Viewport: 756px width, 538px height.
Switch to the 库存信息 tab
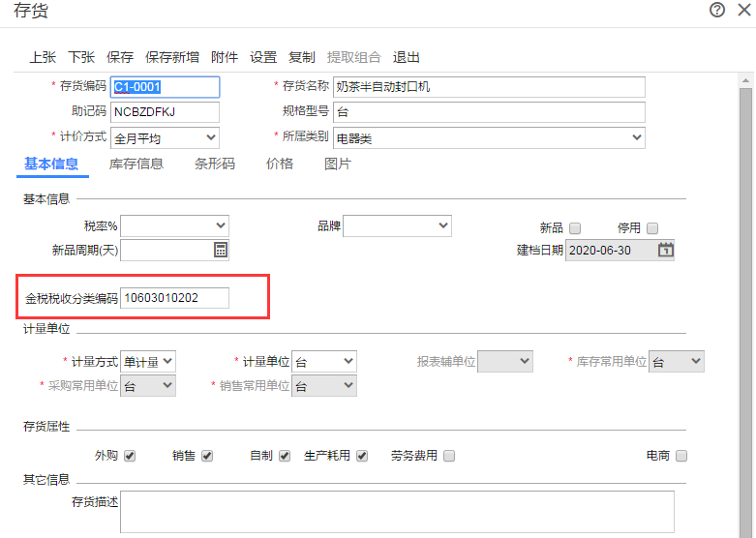tap(136, 164)
